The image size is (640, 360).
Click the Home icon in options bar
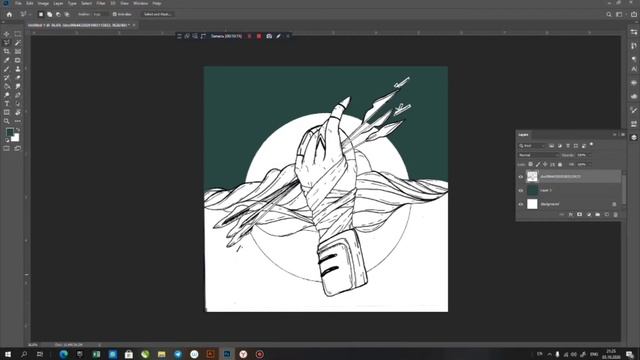pyautogui.click(x=9, y=14)
